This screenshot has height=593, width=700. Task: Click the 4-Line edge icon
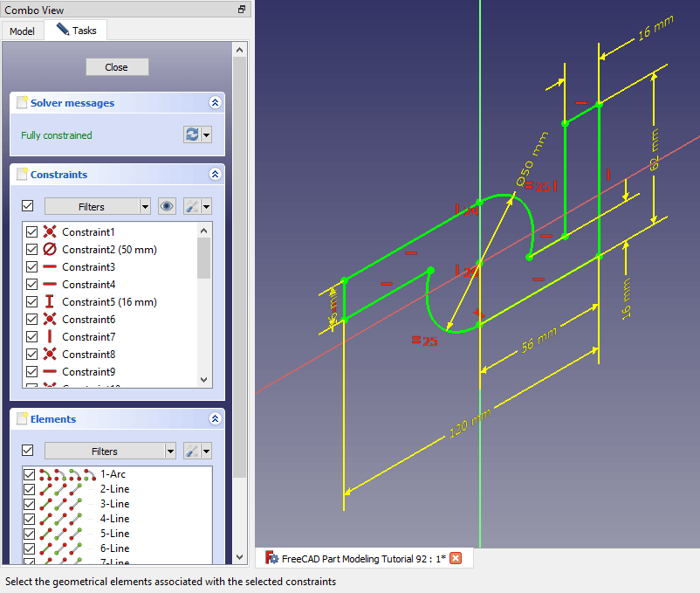[x=45, y=519]
